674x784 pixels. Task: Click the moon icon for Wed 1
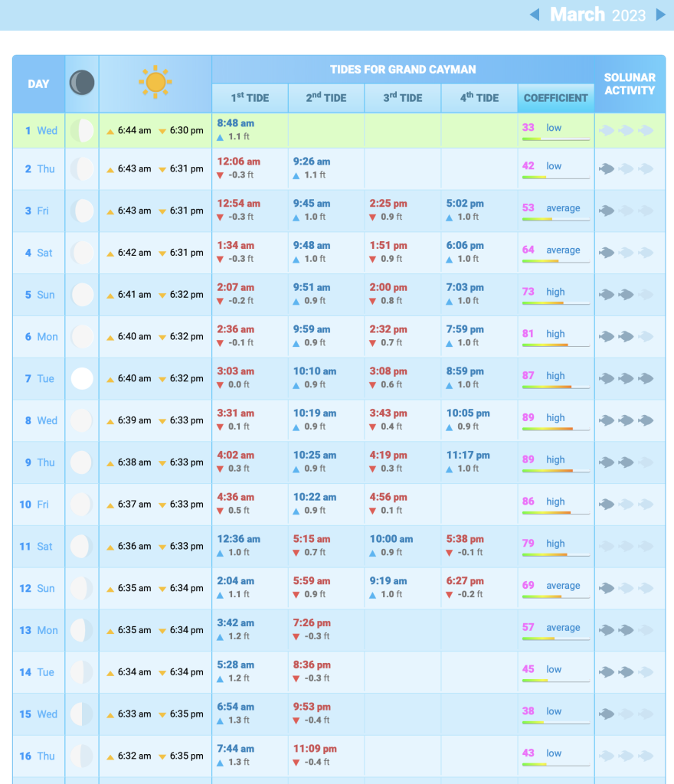click(82, 131)
